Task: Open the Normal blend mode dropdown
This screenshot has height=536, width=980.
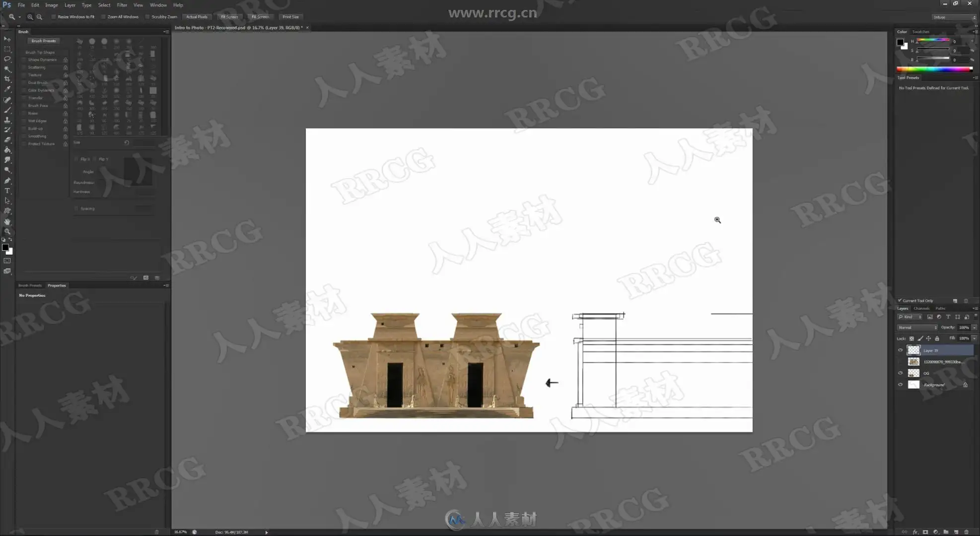Action: click(x=916, y=328)
